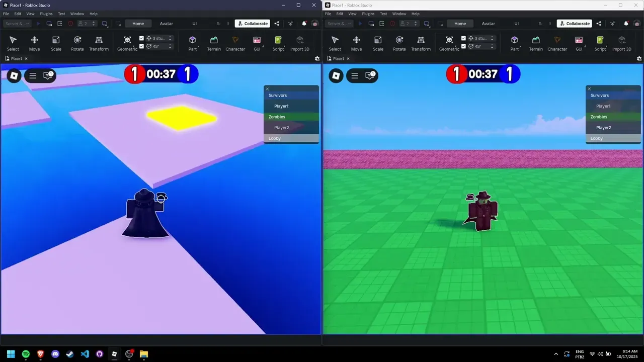Open File Explorer from the taskbar
Image resolution: width=644 pixels, height=362 pixels.
coord(143,354)
